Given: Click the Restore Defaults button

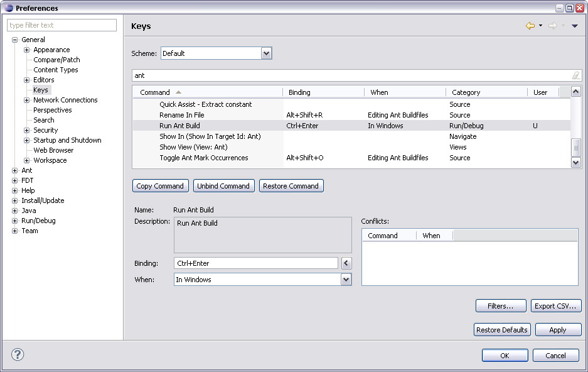Looking at the screenshot, I should click(502, 329).
